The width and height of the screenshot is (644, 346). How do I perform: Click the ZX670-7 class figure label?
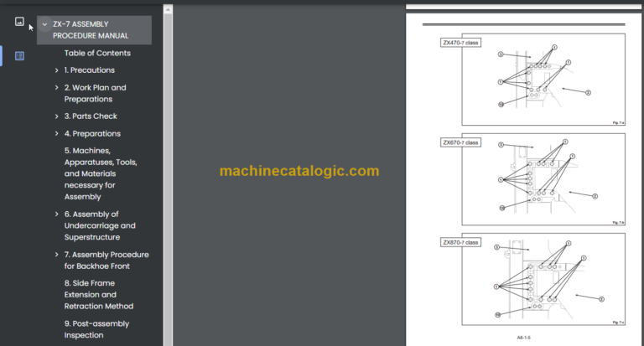point(460,142)
